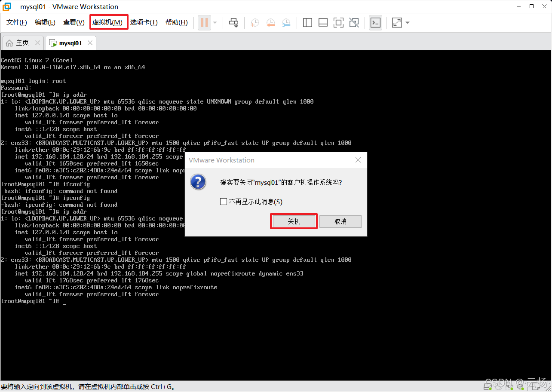Click the console view terminal icon

pos(375,22)
